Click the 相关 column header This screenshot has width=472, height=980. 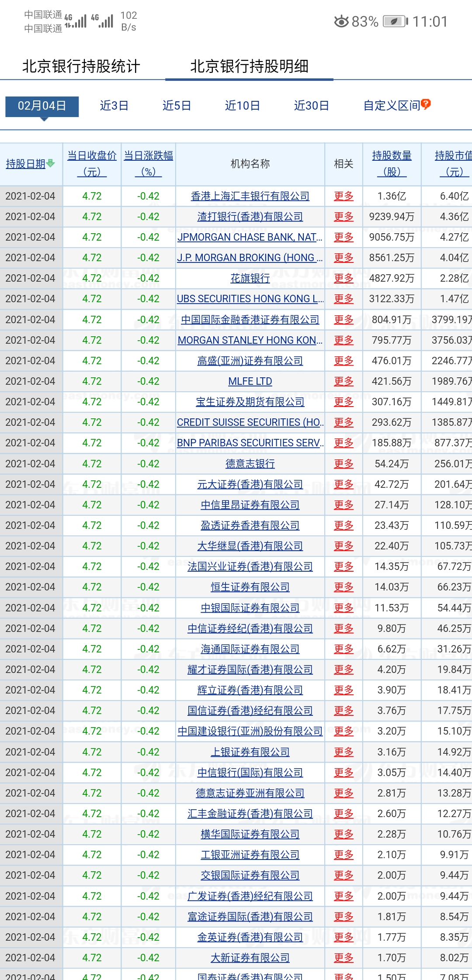tap(344, 164)
